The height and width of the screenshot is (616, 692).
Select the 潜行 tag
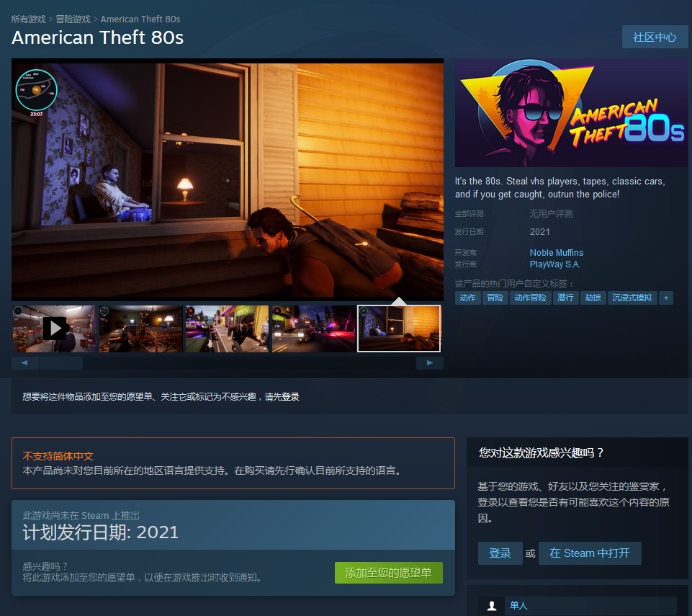[565, 297]
